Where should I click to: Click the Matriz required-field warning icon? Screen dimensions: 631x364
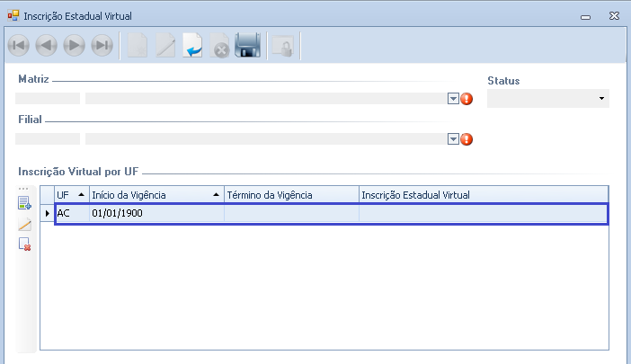467,99
